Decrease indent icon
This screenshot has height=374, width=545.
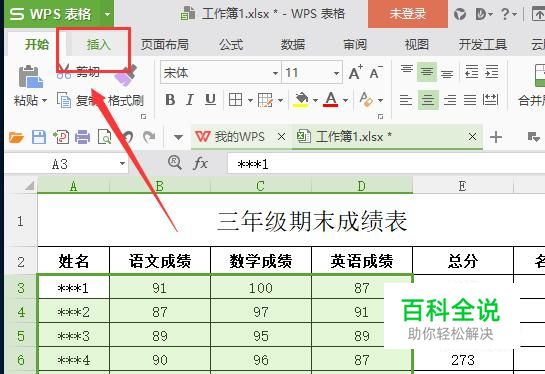click(x=471, y=72)
